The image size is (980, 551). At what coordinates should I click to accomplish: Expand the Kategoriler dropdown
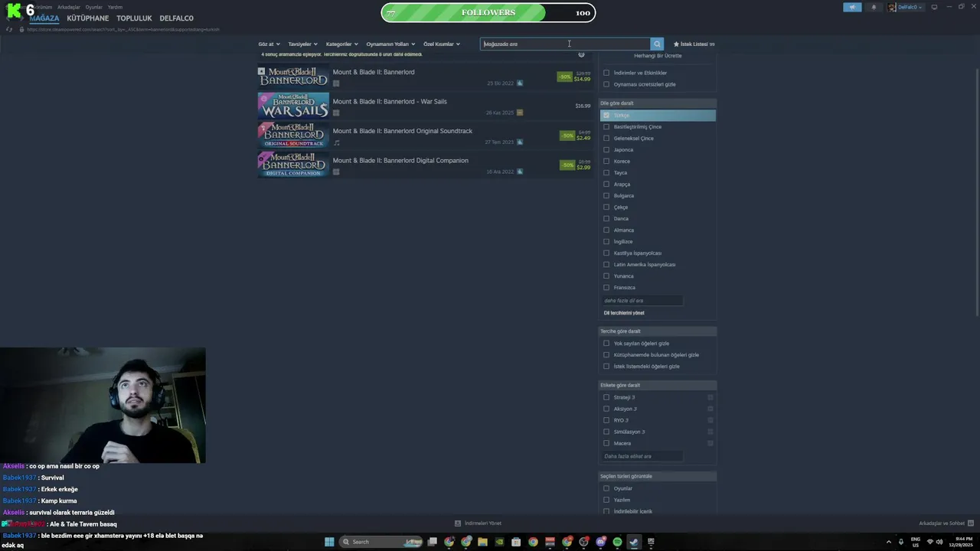point(341,44)
